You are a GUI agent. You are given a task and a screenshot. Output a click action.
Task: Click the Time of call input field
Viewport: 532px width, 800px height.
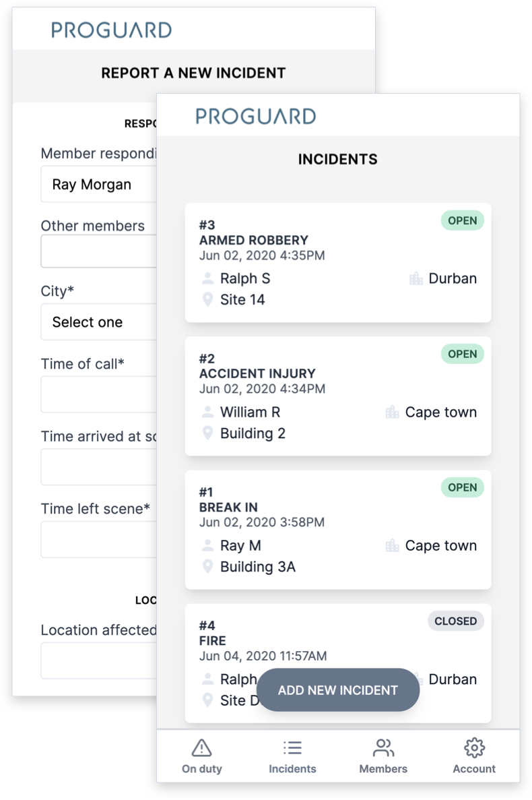click(99, 394)
